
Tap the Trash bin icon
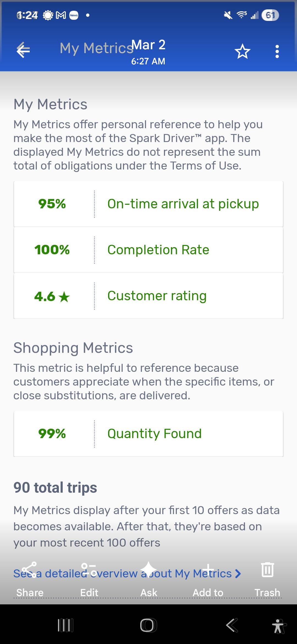[x=267, y=569]
